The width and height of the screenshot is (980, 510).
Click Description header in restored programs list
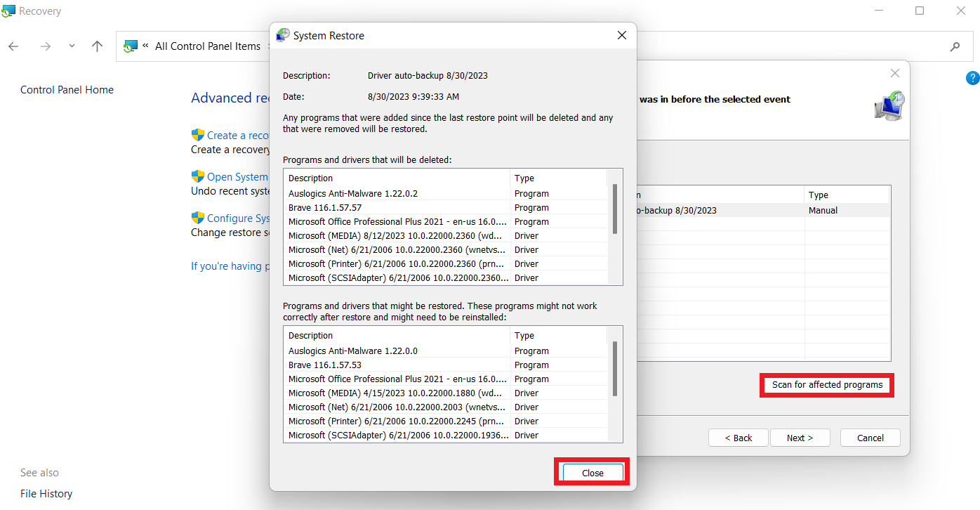(397, 336)
